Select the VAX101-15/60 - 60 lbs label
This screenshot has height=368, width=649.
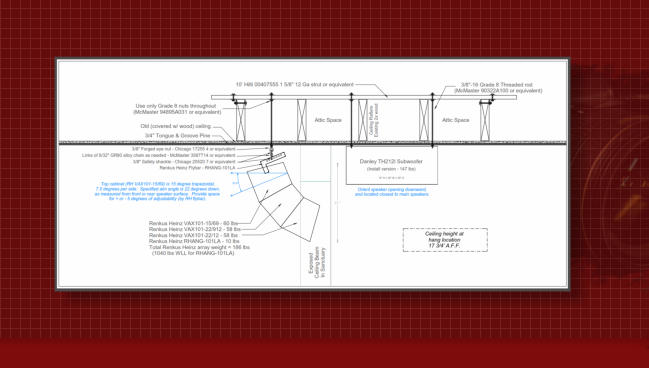194,223
